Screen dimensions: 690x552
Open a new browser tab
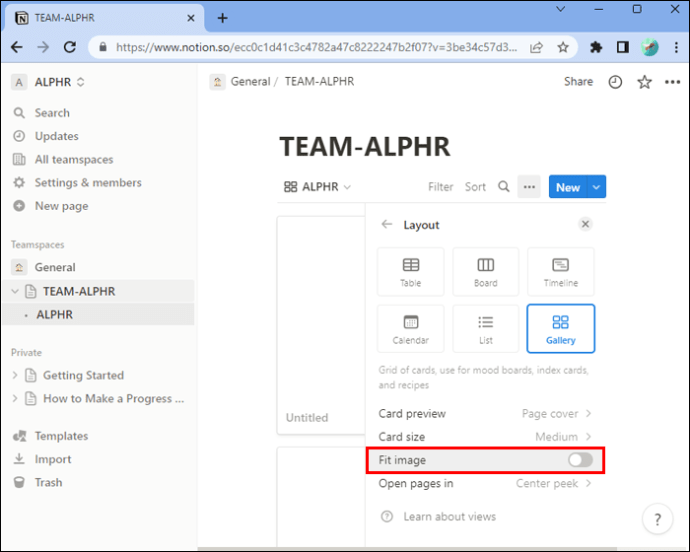click(x=223, y=18)
